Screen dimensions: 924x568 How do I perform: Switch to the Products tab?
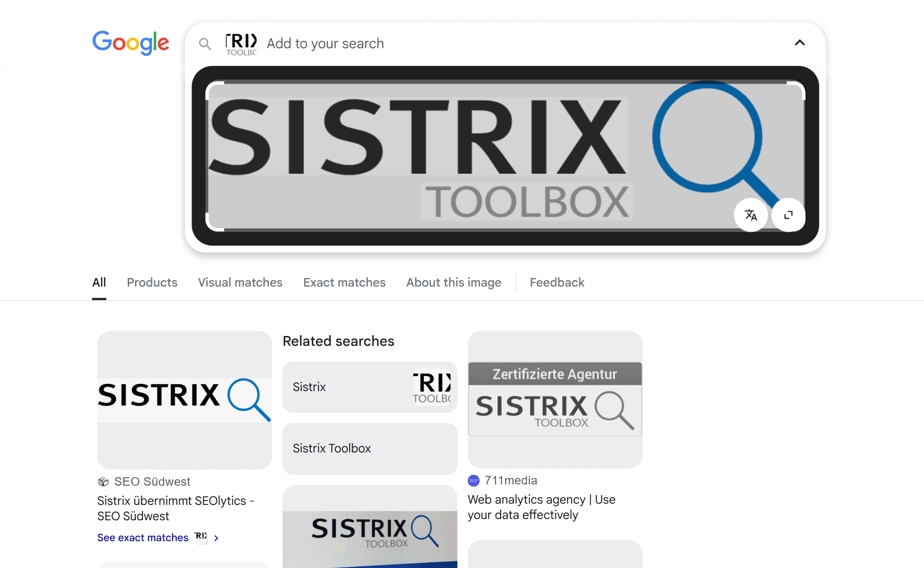click(x=152, y=282)
